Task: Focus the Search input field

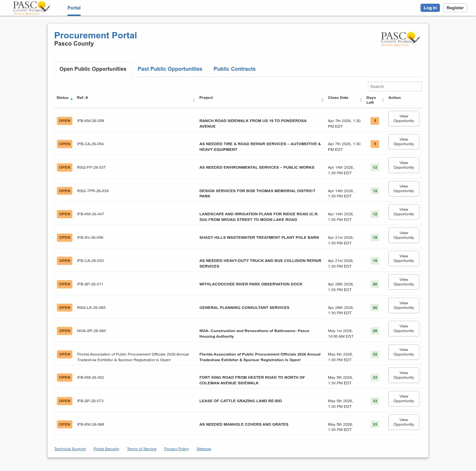Action: tap(394, 86)
